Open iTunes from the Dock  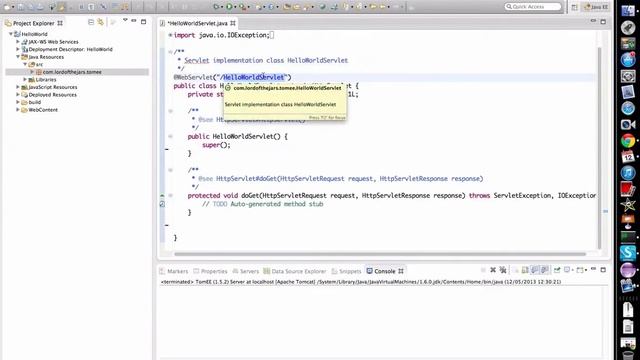click(628, 173)
